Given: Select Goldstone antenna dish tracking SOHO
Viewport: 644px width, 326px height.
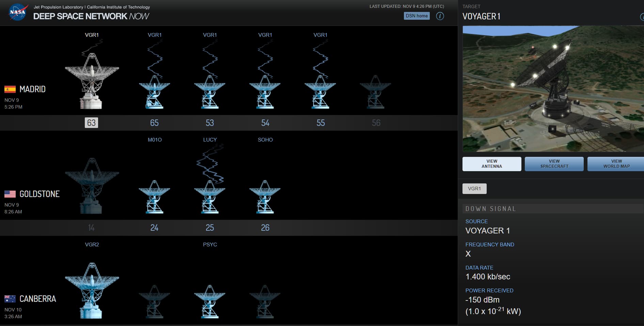Looking at the screenshot, I should point(265,197).
